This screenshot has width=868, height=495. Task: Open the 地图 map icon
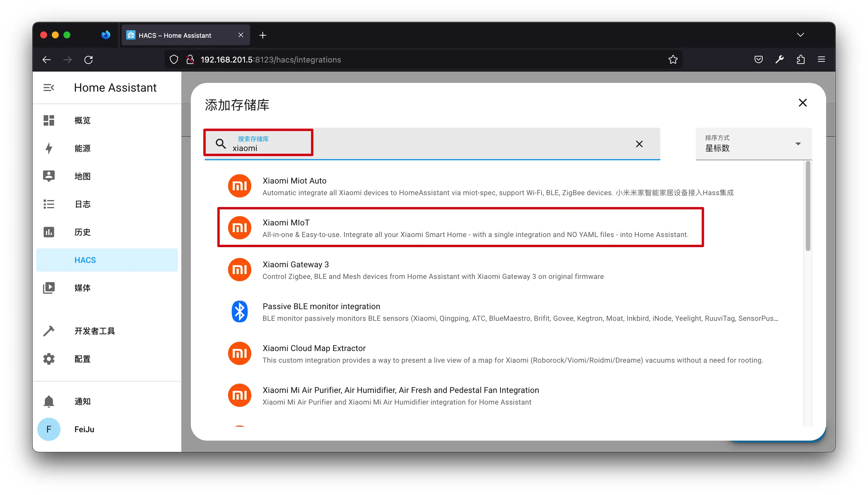click(x=49, y=176)
